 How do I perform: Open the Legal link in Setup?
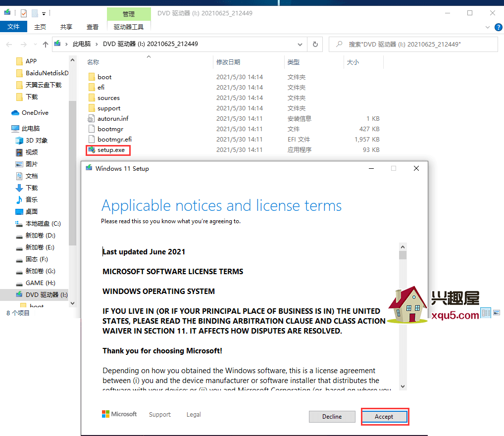[x=194, y=415]
